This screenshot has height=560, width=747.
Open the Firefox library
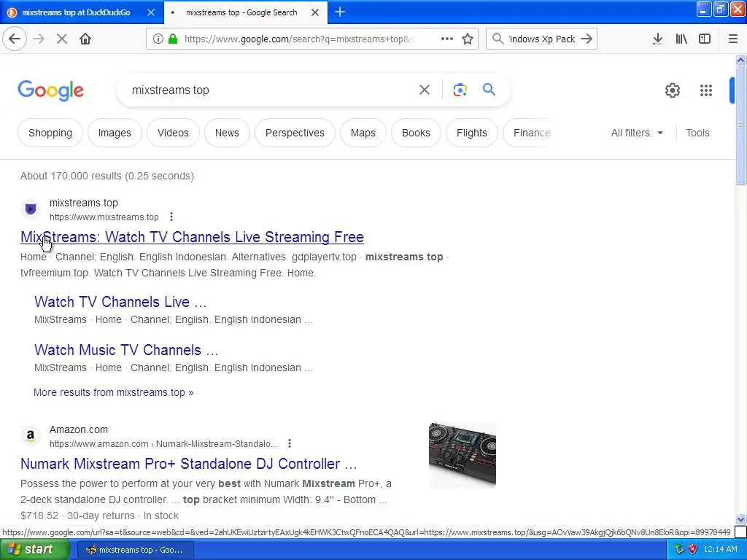(x=681, y=39)
